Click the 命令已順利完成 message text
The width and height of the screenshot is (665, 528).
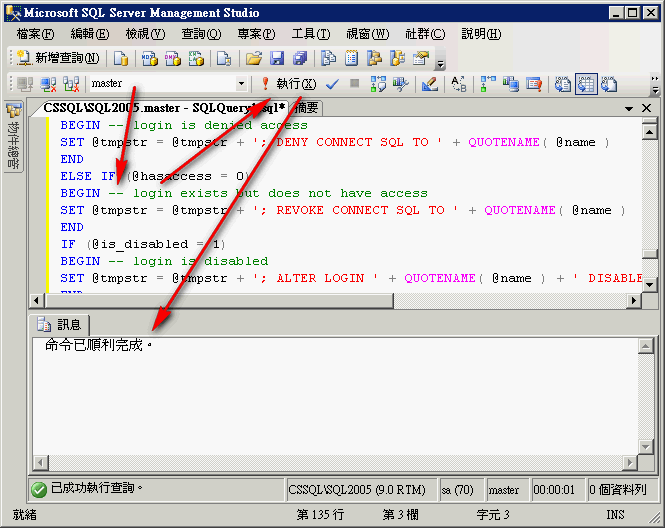(x=98, y=345)
